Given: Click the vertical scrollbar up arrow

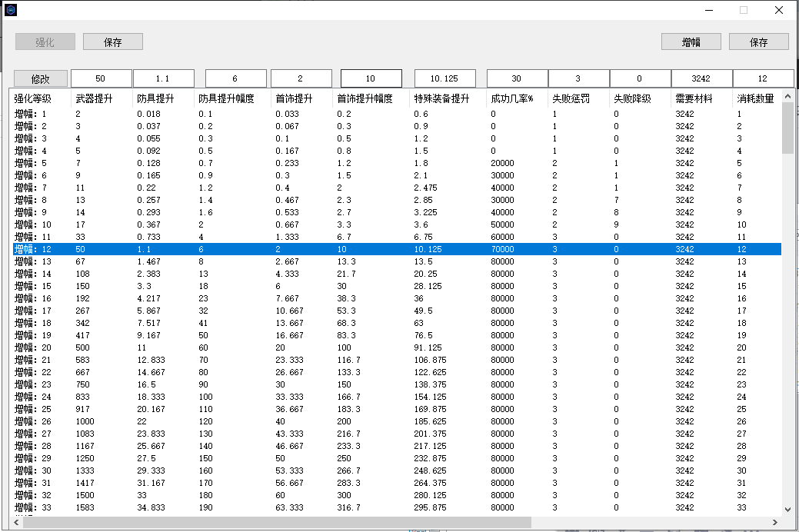Looking at the screenshot, I should [x=787, y=97].
